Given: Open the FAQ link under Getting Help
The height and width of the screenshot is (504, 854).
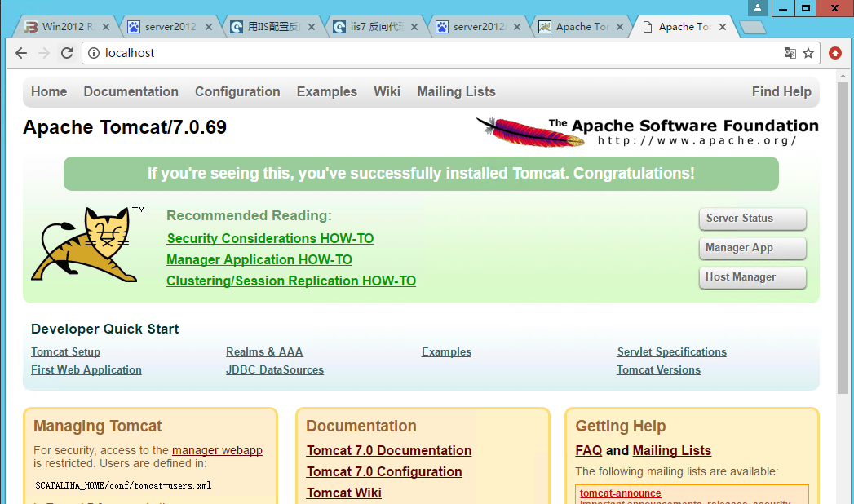Looking at the screenshot, I should pos(589,451).
